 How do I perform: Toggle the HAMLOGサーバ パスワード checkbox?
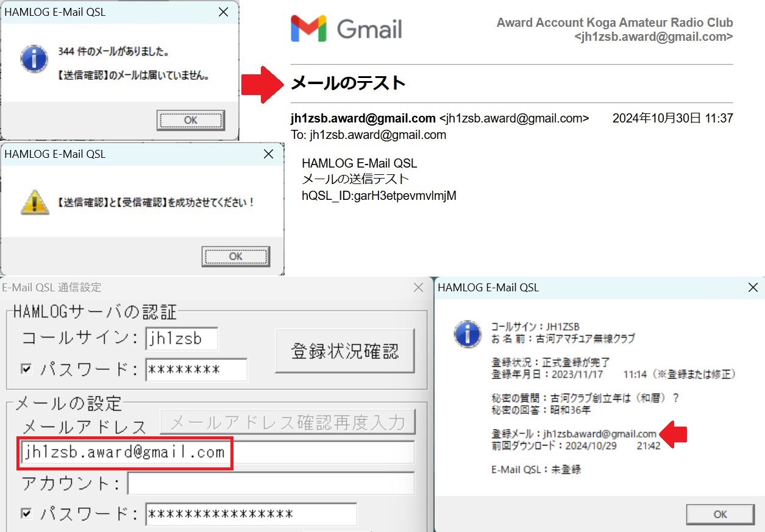(26, 369)
